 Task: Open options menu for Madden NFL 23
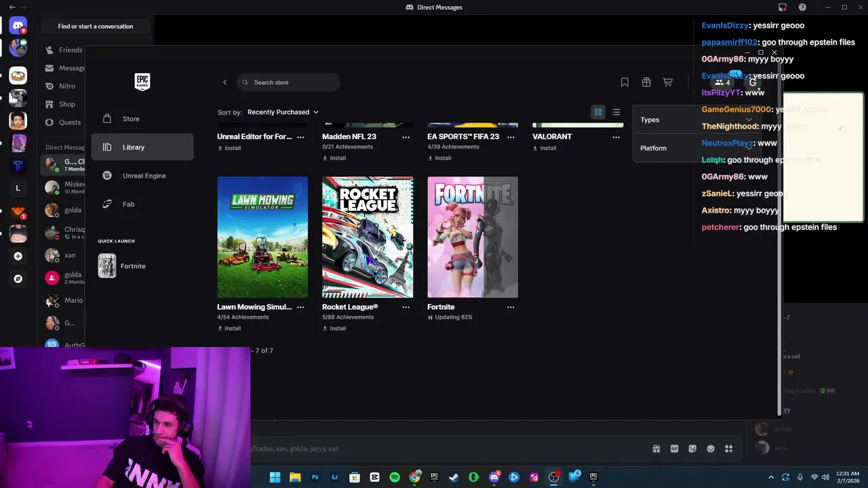(406, 137)
